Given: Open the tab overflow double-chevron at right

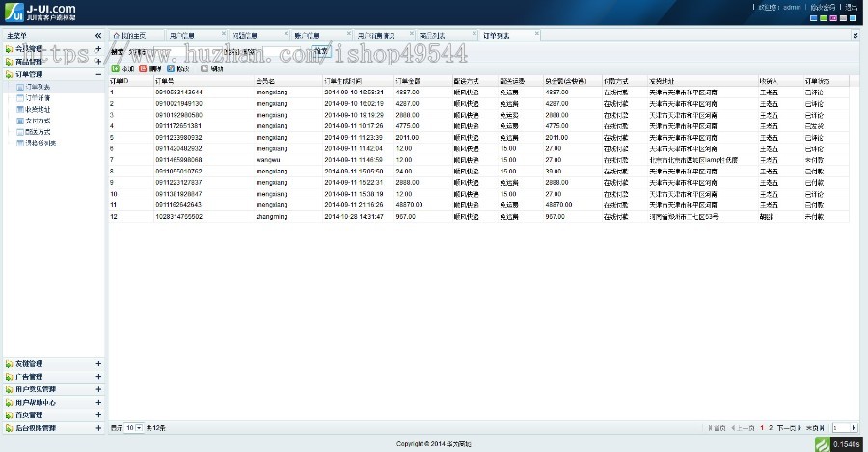Looking at the screenshot, I should coord(855,36).
